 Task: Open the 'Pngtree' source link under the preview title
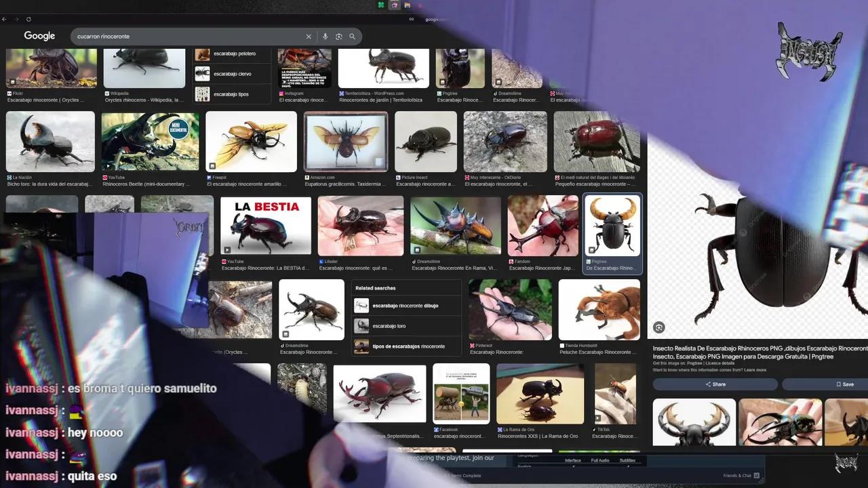(x=694, y=363)
